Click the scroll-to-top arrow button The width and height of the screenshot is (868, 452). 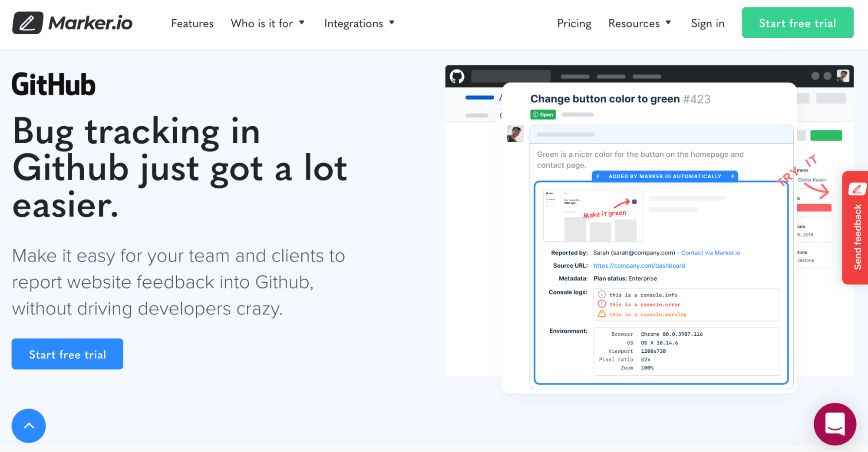click(29, 426)
